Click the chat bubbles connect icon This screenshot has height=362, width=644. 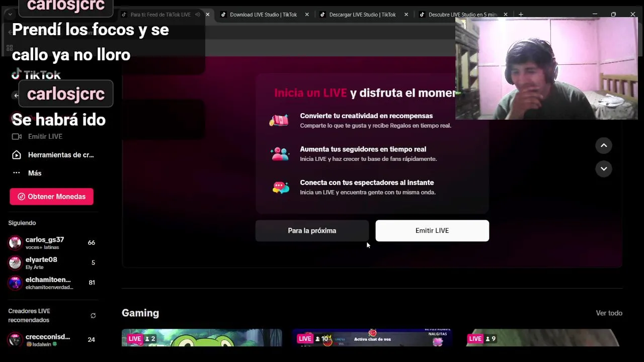(x=281, y=187)
